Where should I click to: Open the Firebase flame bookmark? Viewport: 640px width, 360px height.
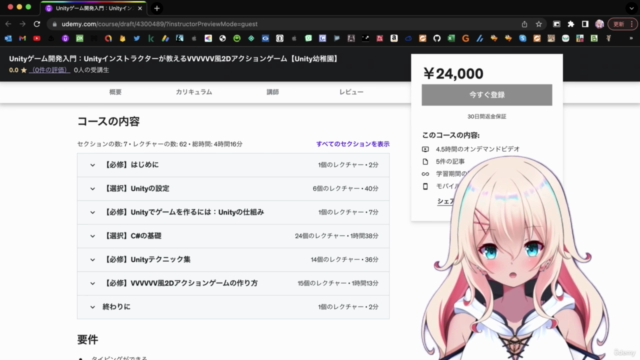tap(122, 38)
